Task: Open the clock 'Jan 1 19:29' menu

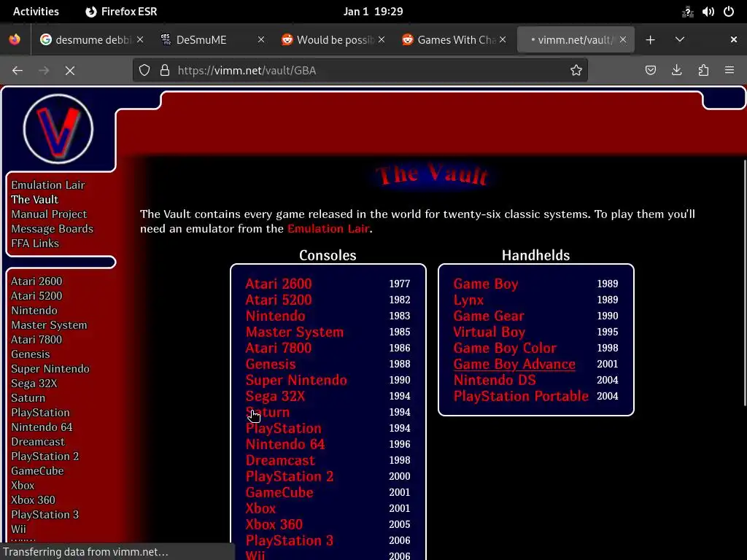Action: point(373,12)
